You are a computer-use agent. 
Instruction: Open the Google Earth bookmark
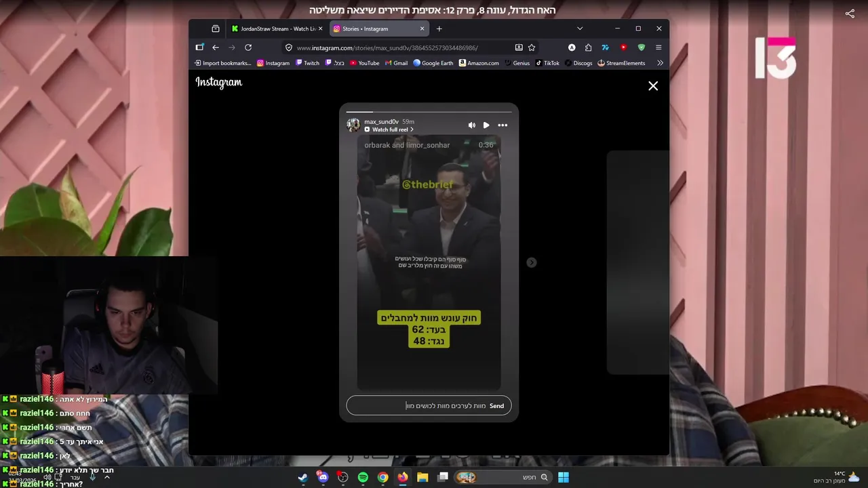(x=433, y=63)
